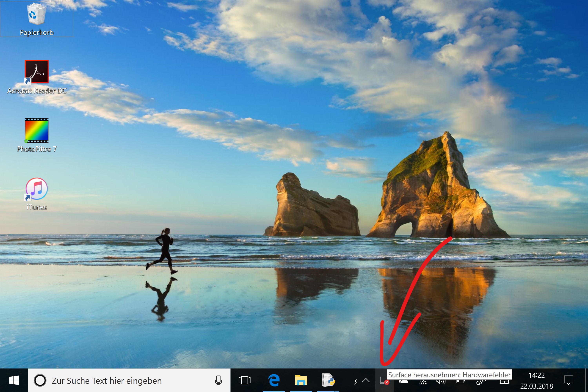Open the OneDrive cloud tray icon

[404, 381]
